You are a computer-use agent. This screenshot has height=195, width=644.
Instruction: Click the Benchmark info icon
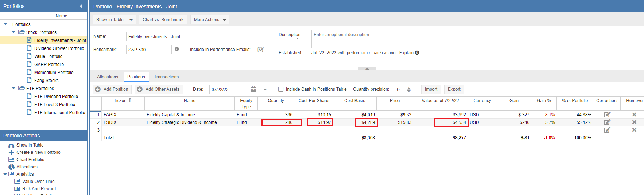[177, 49]
